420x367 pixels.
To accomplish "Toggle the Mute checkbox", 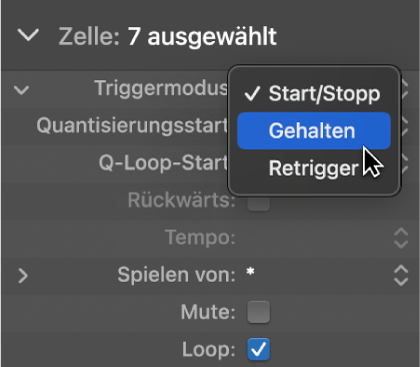I will (x=258, y=312).
